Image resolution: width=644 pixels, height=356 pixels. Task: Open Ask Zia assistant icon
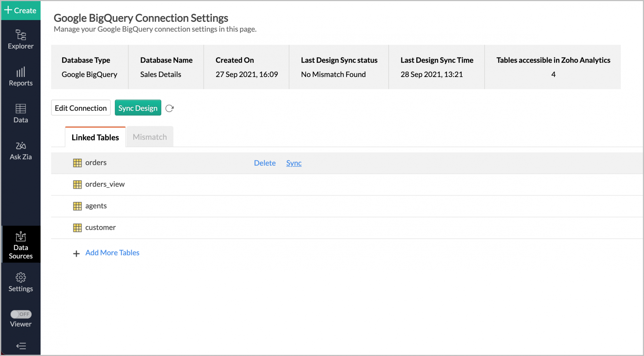coord(21,150)
